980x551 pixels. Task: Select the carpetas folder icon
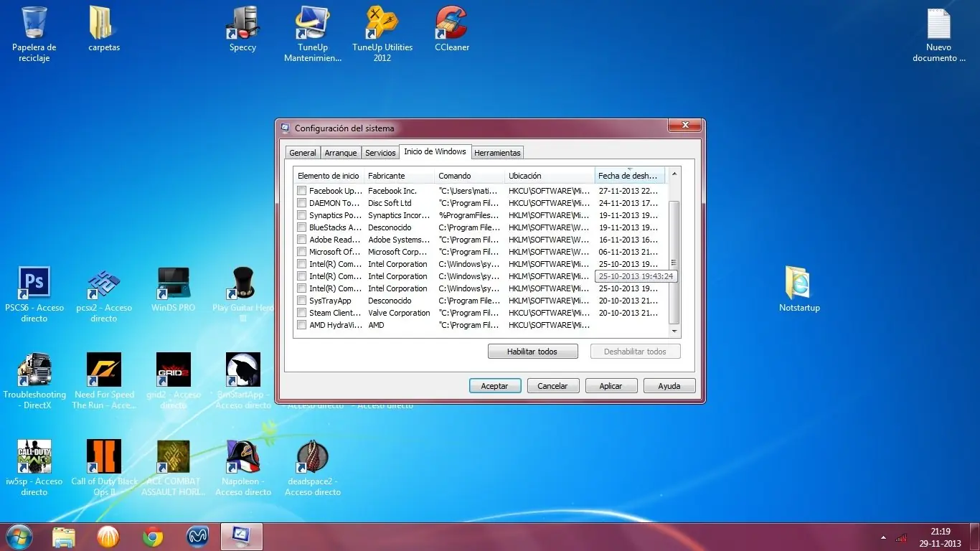[x=104, y=29]
